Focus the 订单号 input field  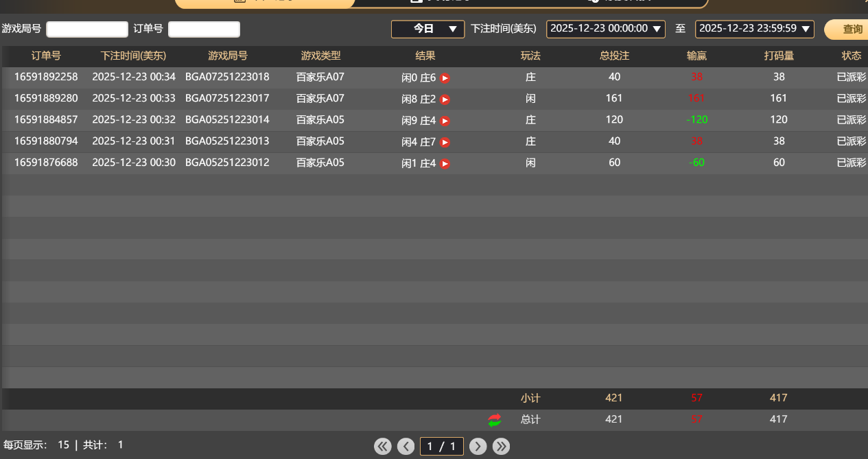click(x=204, y=29)
